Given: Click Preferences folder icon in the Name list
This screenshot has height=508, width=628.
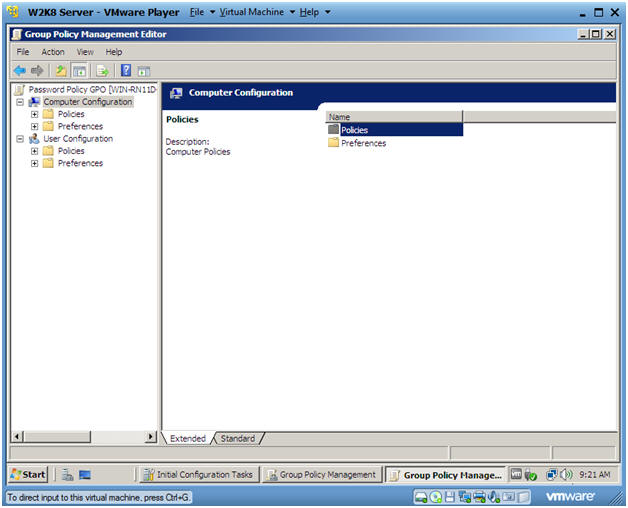Looking at the screenshot, I should coord(333,143).
